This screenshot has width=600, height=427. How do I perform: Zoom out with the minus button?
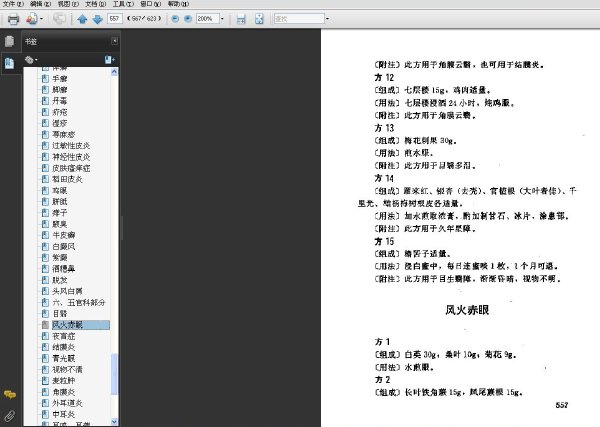(x=175, y=18)
